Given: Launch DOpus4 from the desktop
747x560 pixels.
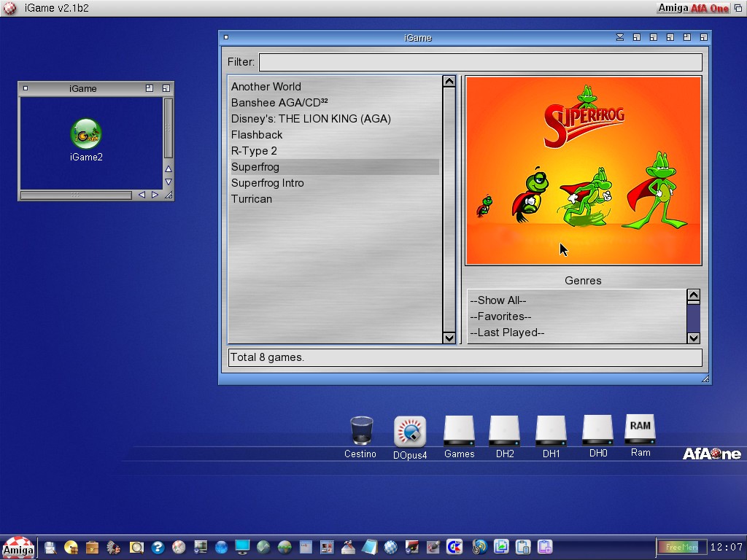Looking at the screenshot, I should pyautogui.click(x=410, y=432).
